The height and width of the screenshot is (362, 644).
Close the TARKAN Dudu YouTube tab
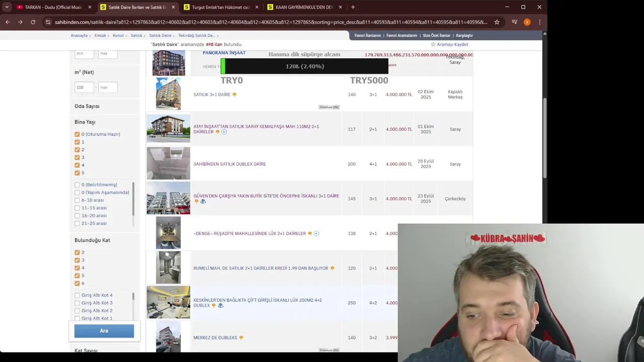click(90, 7)
